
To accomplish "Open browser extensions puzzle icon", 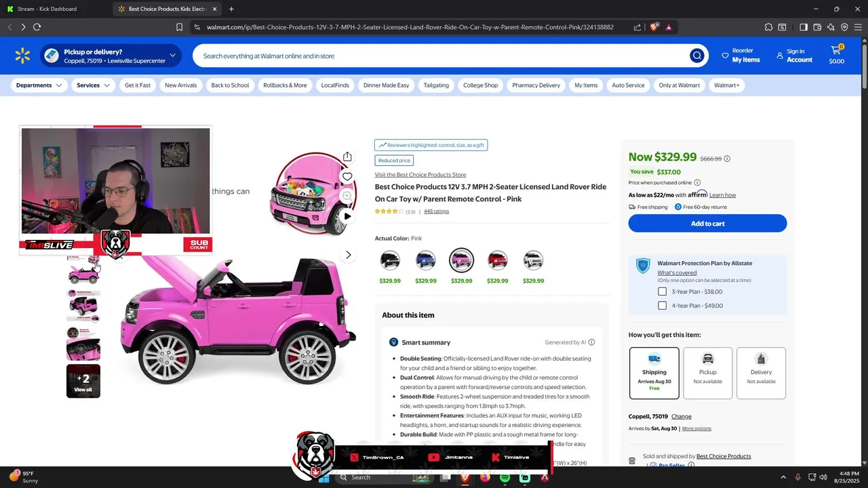I will pos(768,27).
